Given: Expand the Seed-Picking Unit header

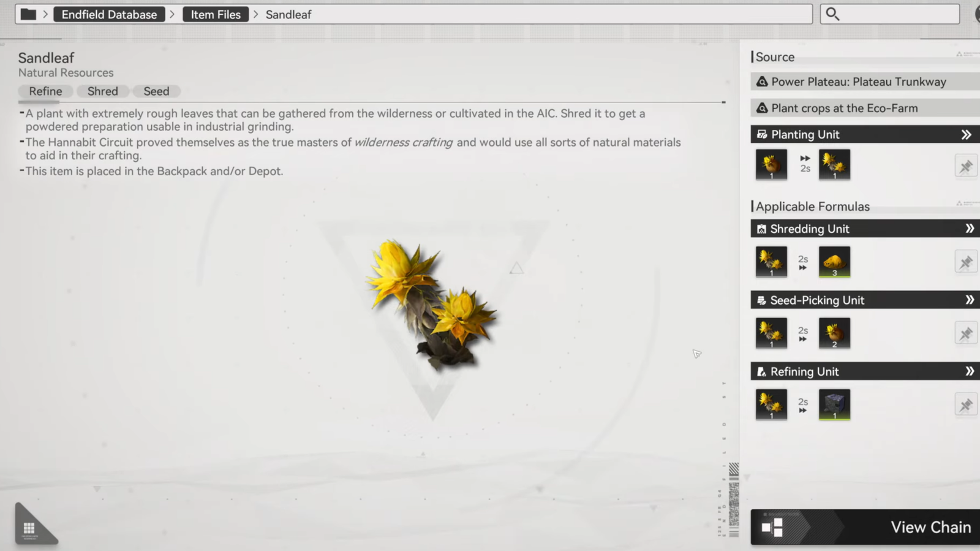Looking at the screenshot, I should tap(969, 300).
